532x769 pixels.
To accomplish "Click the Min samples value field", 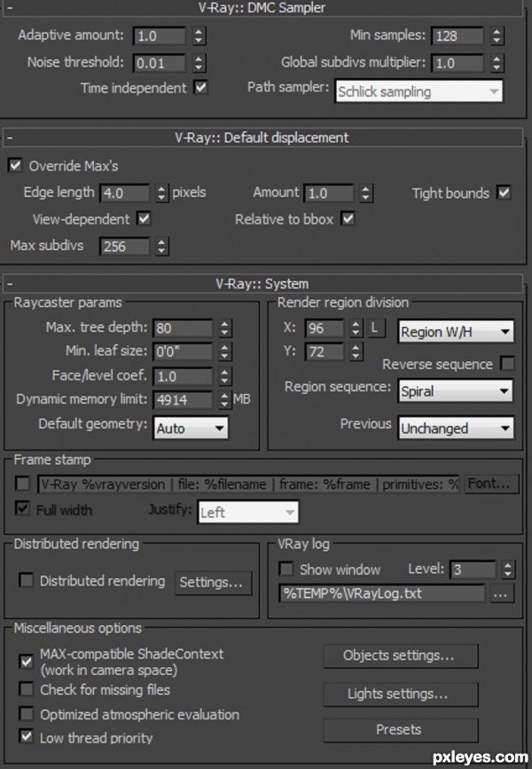I will coord(457,35).
